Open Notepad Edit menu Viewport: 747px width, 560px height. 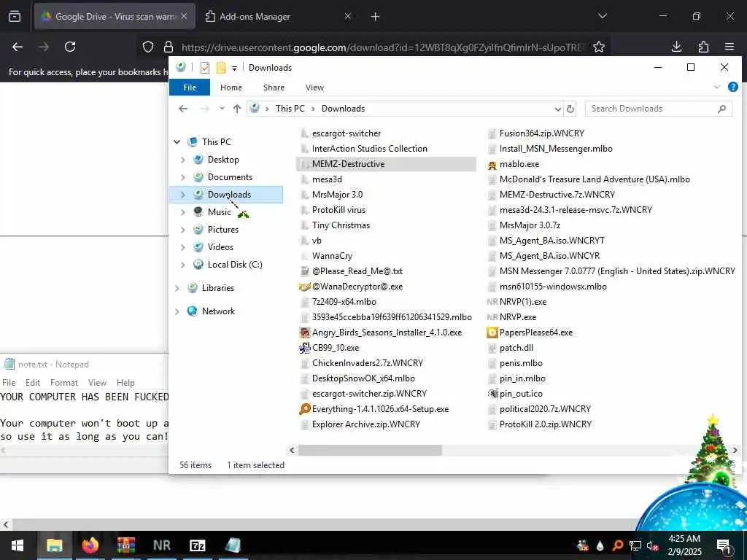[33, 383]
